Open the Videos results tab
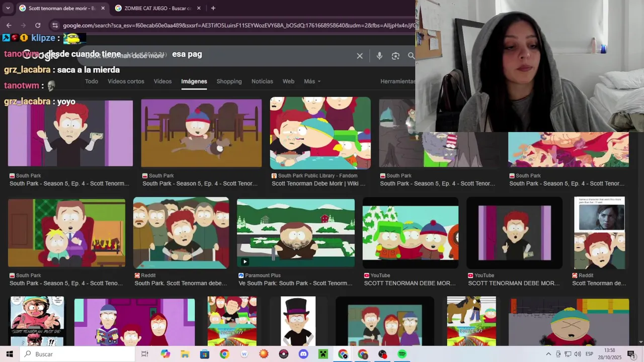Viewport: 644px width, 362px height. [x=163, y=81]
